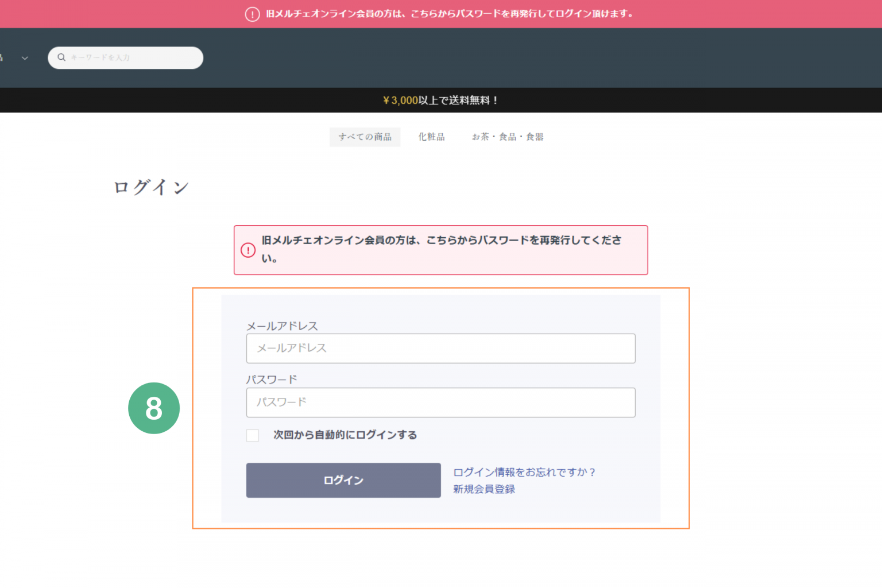Click the ログイン page heading
The width and height of the screenshot is (882, 588).
tap(151, 187)
